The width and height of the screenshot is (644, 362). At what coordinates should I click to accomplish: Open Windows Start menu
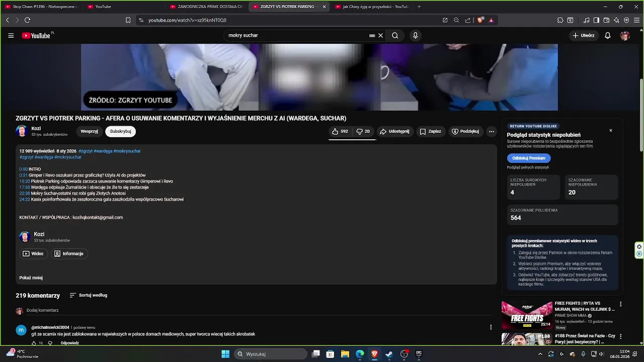pyautogui.click(x=225, y=354)
